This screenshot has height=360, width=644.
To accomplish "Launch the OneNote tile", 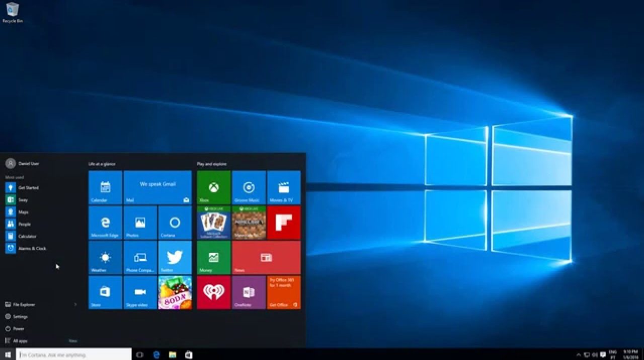I will coord(249,292).
